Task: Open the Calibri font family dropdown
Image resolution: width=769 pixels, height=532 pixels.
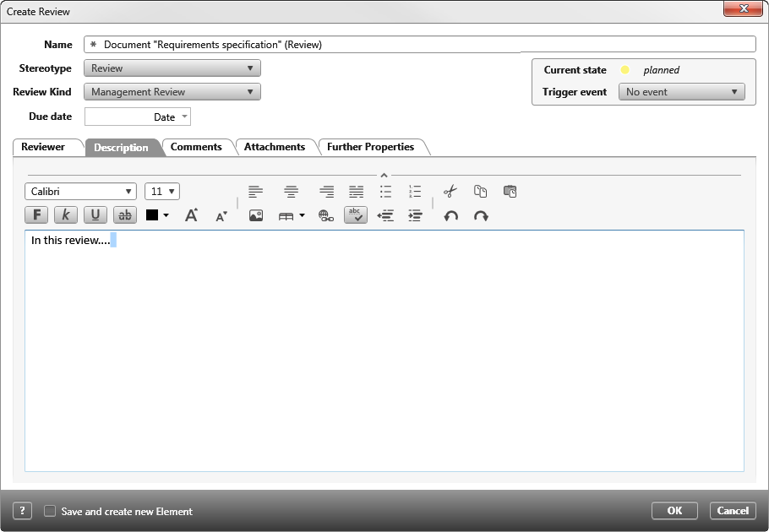Action: coord(80,192)
